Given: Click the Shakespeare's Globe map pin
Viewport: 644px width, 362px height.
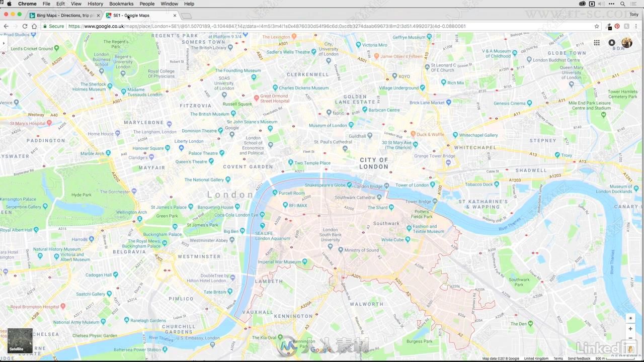Looking at the screenshot, I should [350, 185].
